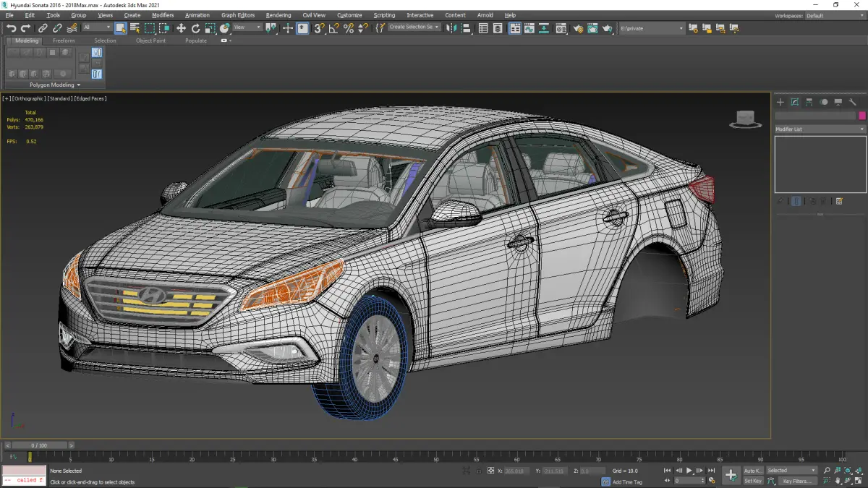Toggle the Auto Key button
The height and width of the screenshot is (488, 868).
click(753, 471)
